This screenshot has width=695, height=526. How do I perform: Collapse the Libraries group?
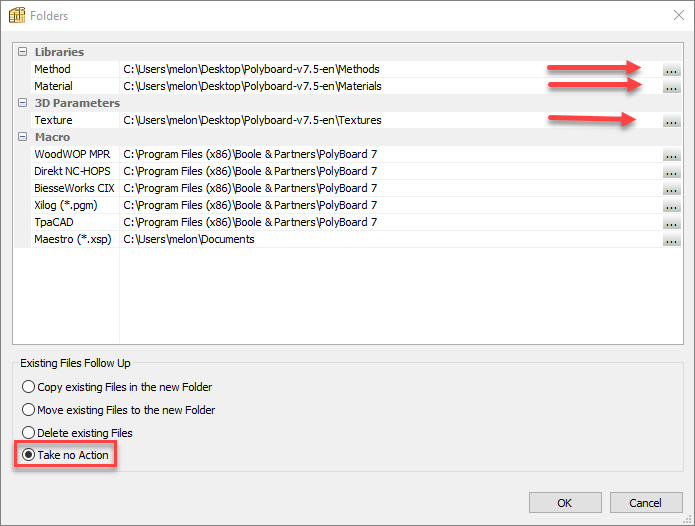point(23,52)
